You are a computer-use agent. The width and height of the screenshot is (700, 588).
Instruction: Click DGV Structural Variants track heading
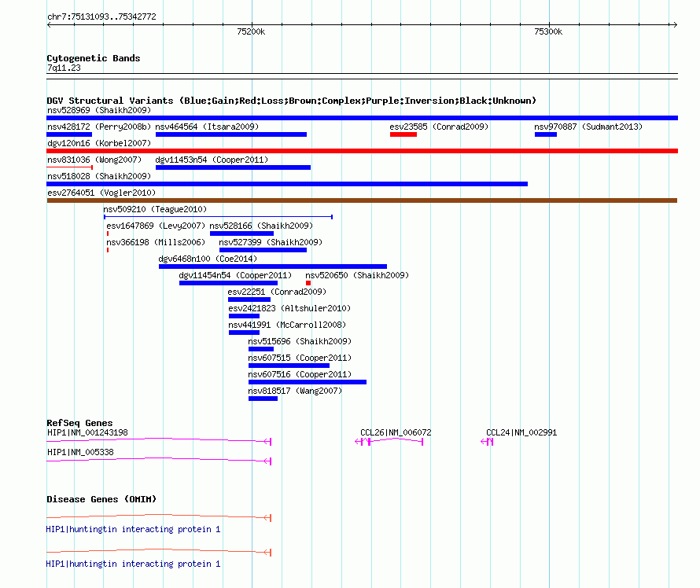(x=291, y=101)
